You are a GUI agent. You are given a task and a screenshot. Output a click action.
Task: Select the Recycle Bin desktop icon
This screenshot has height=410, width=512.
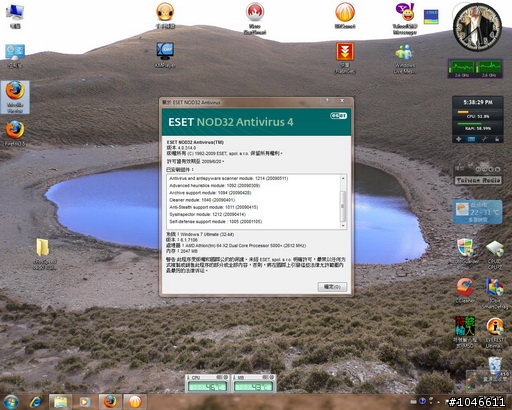pyautogui.click(x=495, y=369)
